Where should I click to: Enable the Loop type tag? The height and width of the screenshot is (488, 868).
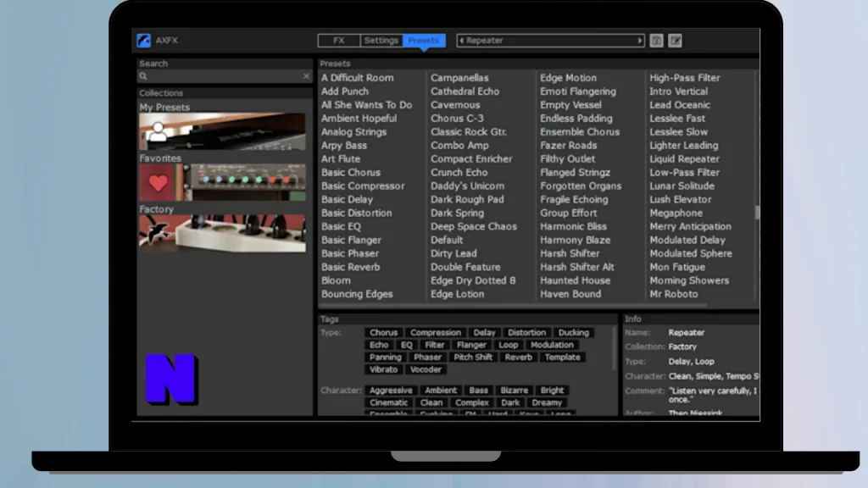(509, 345)
